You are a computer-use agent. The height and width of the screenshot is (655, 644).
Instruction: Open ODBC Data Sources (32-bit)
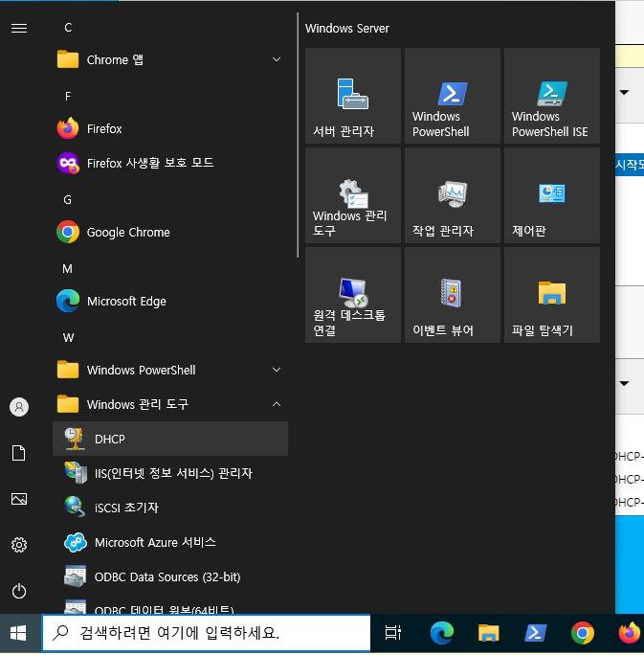(170, 576)
